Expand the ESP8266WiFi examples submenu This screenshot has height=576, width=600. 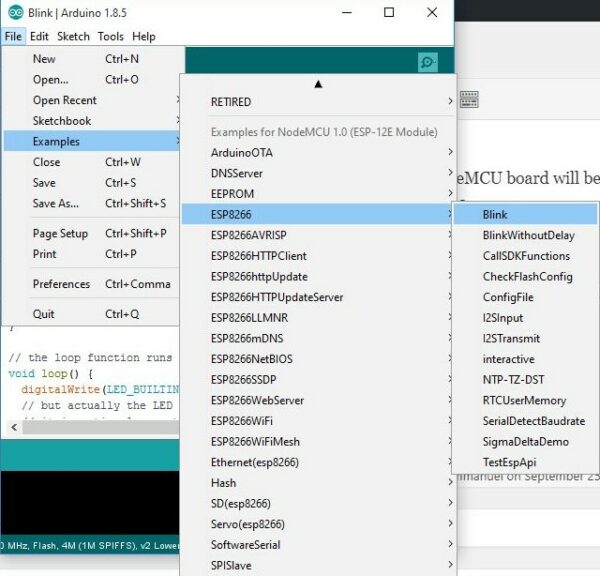pyautogui.click(x=255, y=421)
